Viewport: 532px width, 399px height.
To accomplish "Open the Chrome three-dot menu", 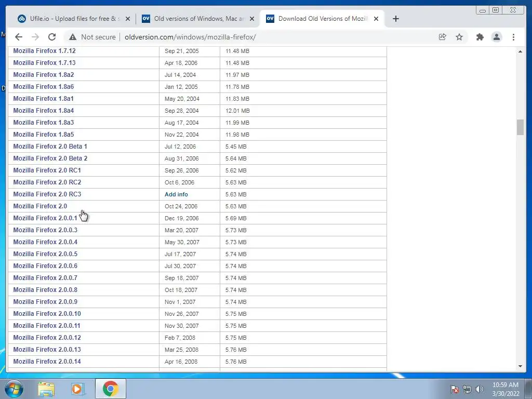I will (x=513, y=37).
